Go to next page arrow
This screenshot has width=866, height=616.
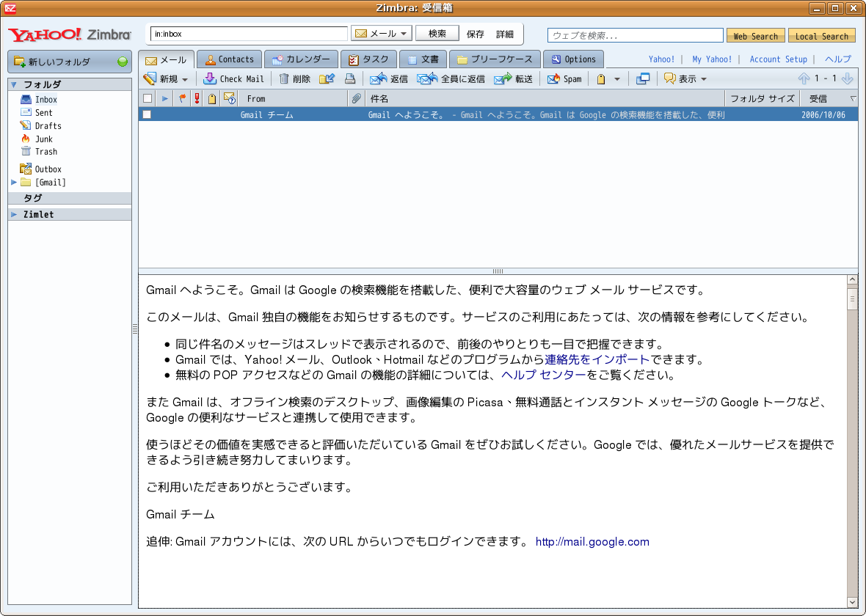[x=847, y=78]
